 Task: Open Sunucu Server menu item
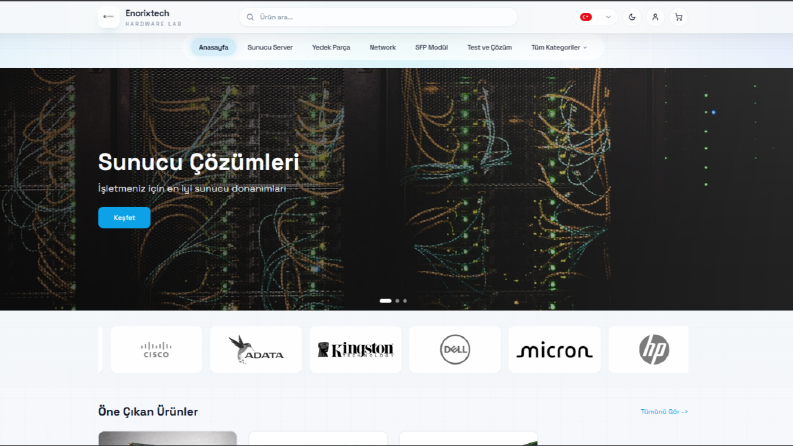tap(270, 48)
